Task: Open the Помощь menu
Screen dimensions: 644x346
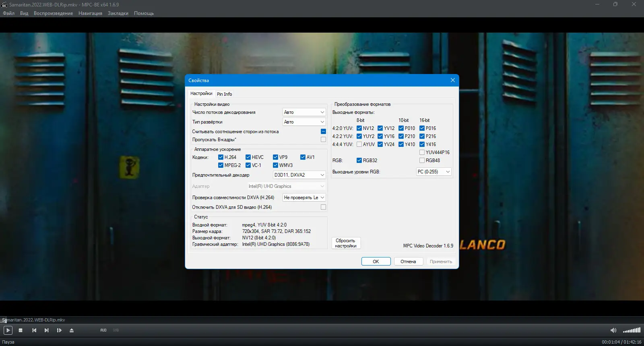Action: tap(144, 13)
